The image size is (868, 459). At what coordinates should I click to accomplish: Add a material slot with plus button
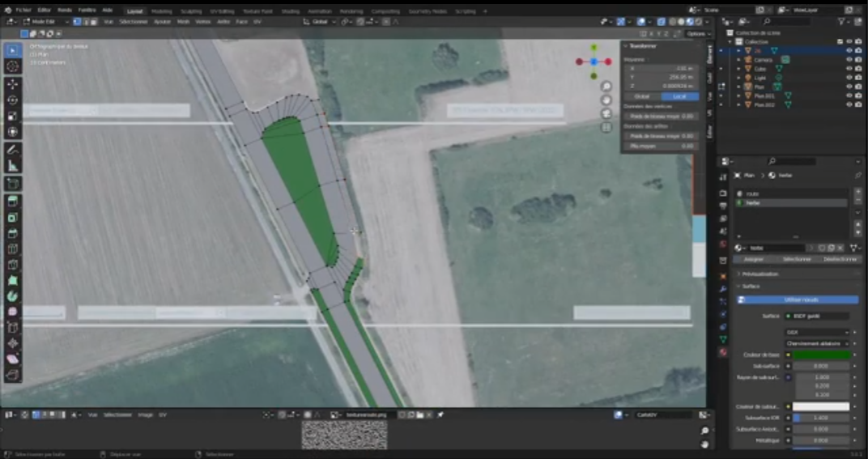click(x=858, y=191)
